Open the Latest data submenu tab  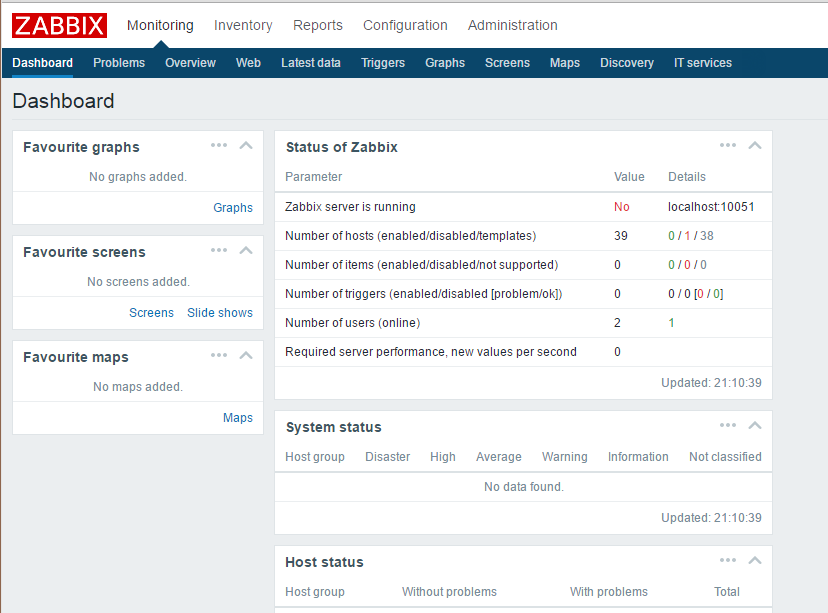(310, 63)
